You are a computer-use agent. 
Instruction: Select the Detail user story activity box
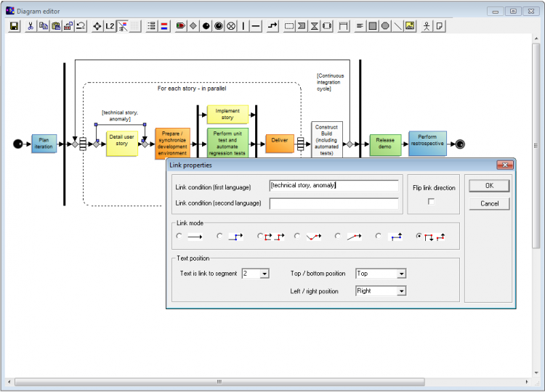coord(121,144)
